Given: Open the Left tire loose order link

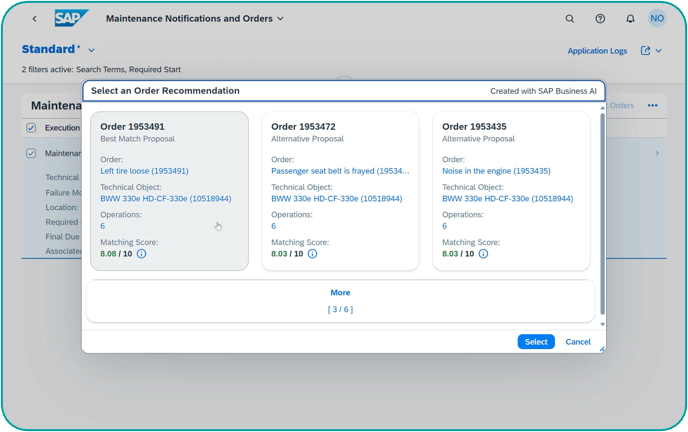Looking at the screenshot, I should [144, 171].
